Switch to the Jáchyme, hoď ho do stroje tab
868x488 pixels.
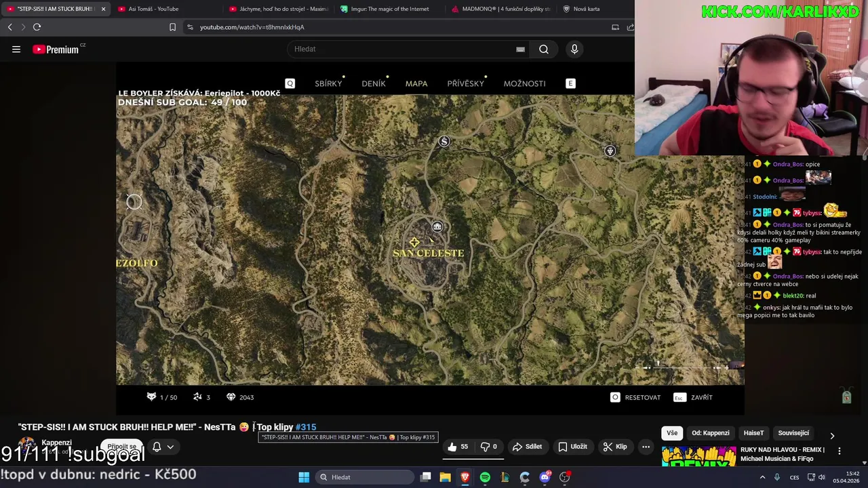pyautogui.click(x=278, y=9)
